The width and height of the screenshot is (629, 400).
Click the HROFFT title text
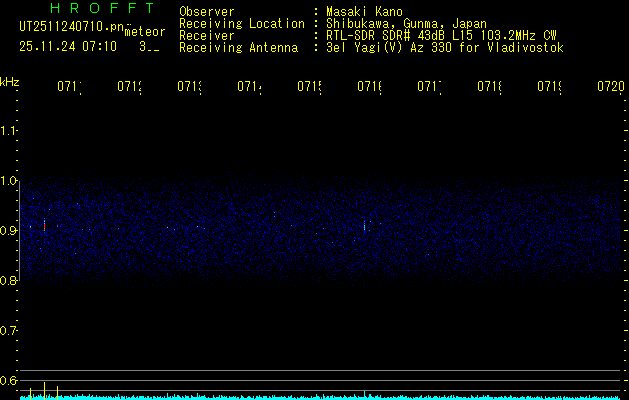pyautogui.click(x=103, y=8)
